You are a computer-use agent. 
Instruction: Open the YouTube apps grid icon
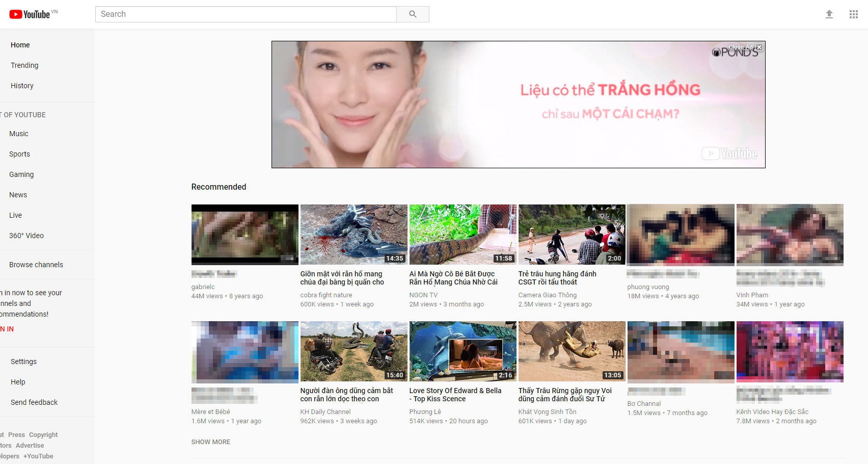854,14
